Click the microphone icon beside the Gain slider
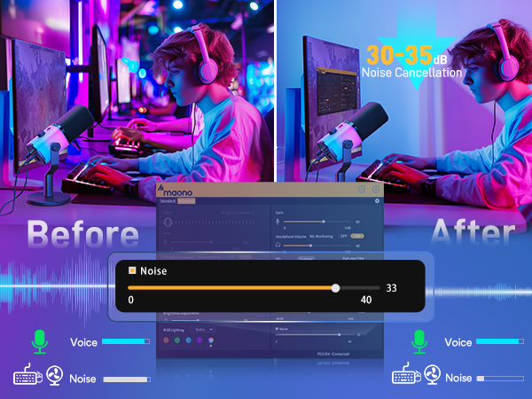 [278, 222]
